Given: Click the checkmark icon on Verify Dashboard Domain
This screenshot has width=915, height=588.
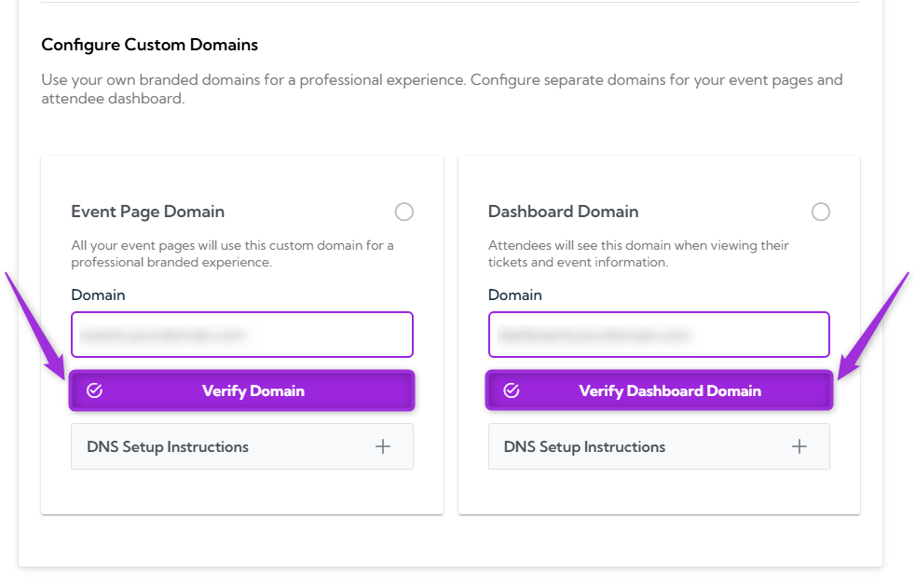Looking at the screenshot, I should pyautogui.click(x=511, y=390).
